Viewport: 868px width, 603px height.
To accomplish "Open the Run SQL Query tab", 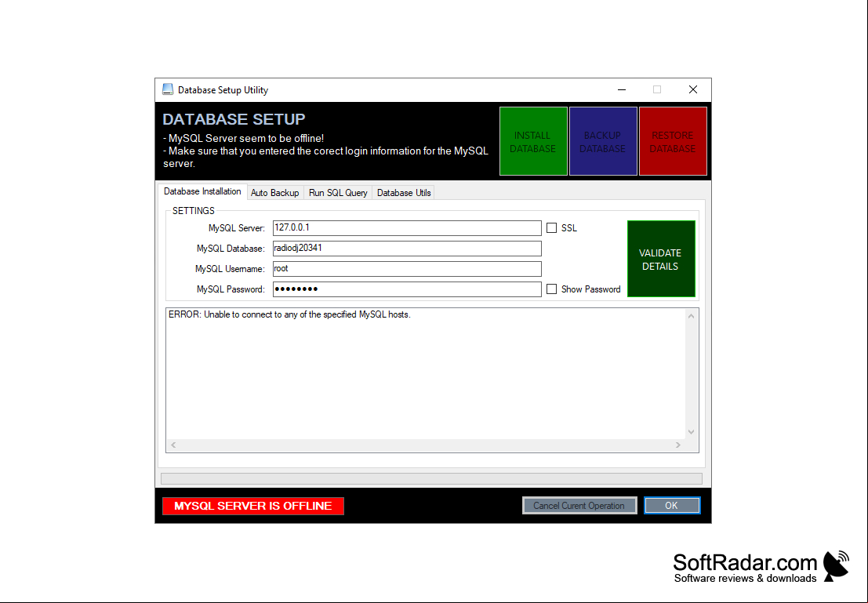I will click(x=338, y=193).
